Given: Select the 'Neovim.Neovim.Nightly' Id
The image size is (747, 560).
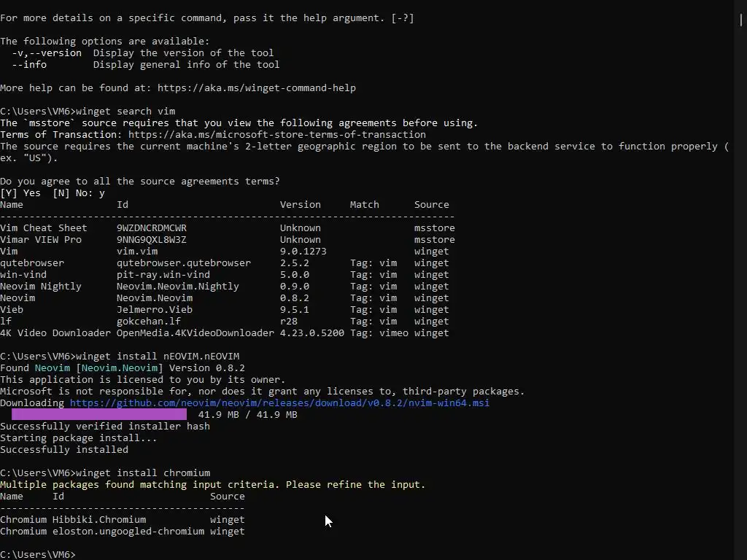Looking at the screenshot, I should [178, 286].
